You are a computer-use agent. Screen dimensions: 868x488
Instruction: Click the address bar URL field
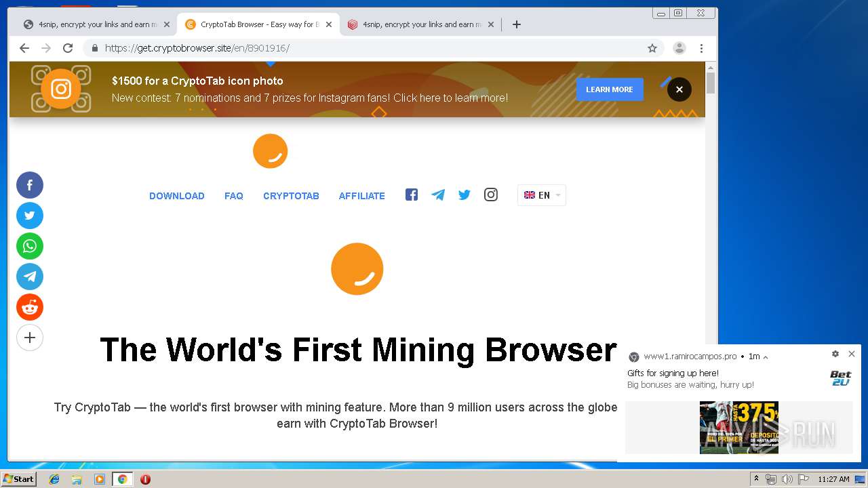(x=374, y=48)
